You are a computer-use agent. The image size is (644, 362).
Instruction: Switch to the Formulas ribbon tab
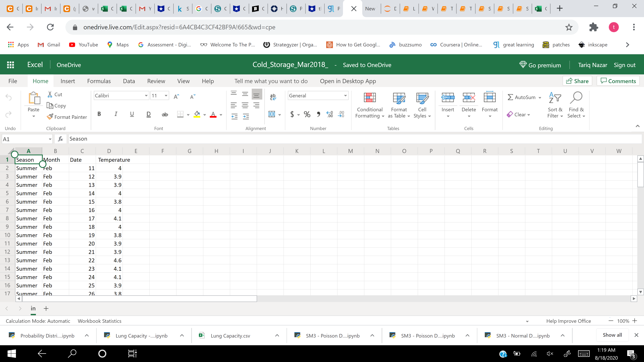pos(99,81)
